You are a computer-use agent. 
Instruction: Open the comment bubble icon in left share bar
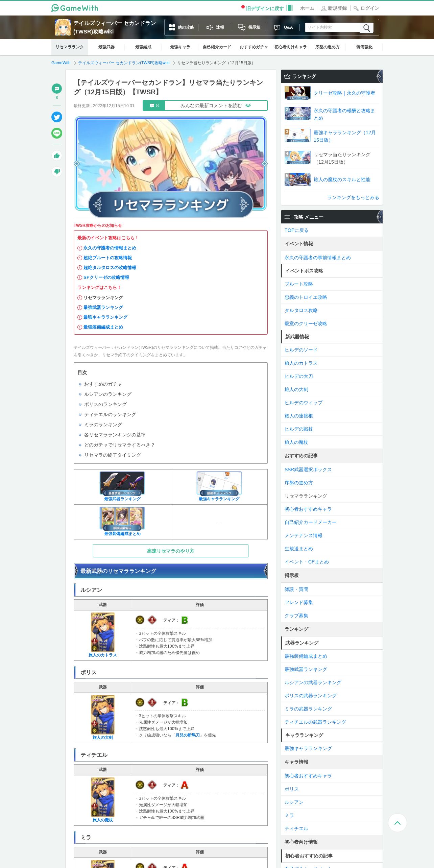pos(57,89)
